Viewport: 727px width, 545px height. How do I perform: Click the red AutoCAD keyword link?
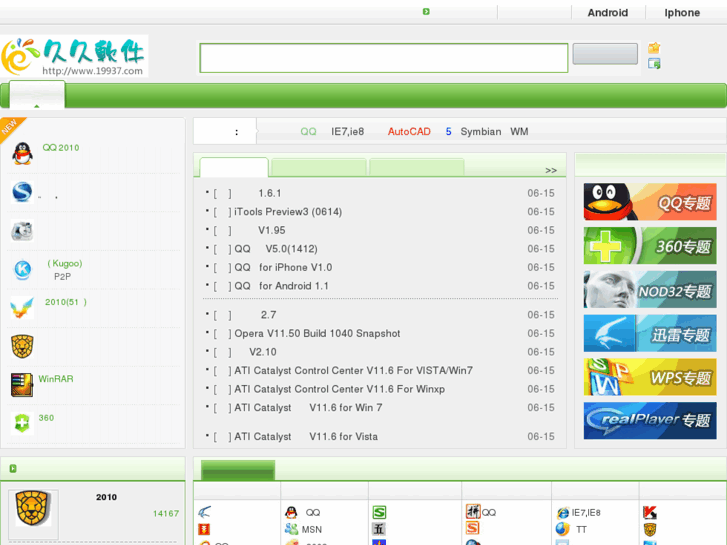(x=409, y=132)
